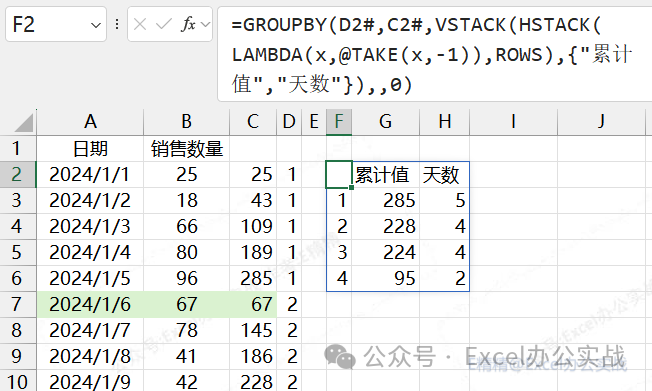Select column H header
652x391 pixels.
tap(445, 122)
